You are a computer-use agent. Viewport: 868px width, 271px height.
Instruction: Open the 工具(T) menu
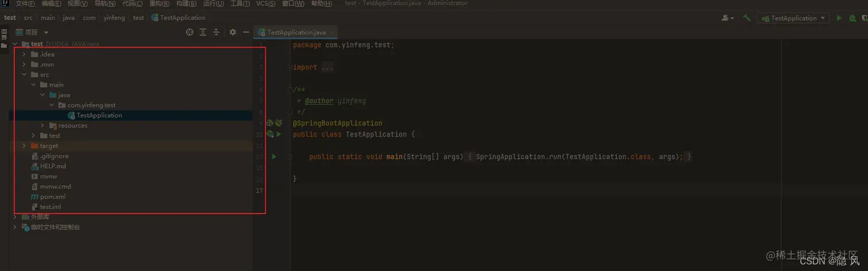pos(240,3)
